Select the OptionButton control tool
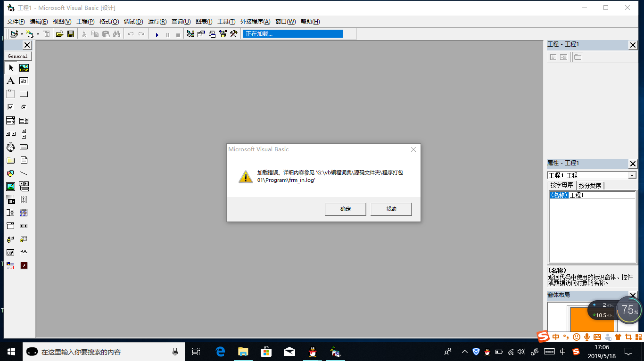Image resolution: width=644 pixels, height=361 pixels. point(24,107)
